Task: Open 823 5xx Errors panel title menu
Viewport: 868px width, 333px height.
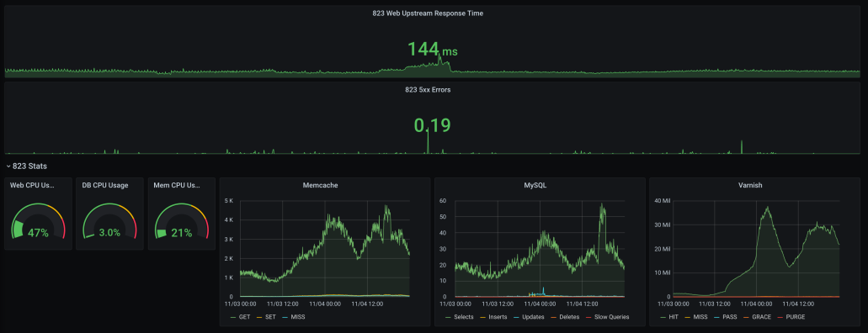Action: point(428,89)
